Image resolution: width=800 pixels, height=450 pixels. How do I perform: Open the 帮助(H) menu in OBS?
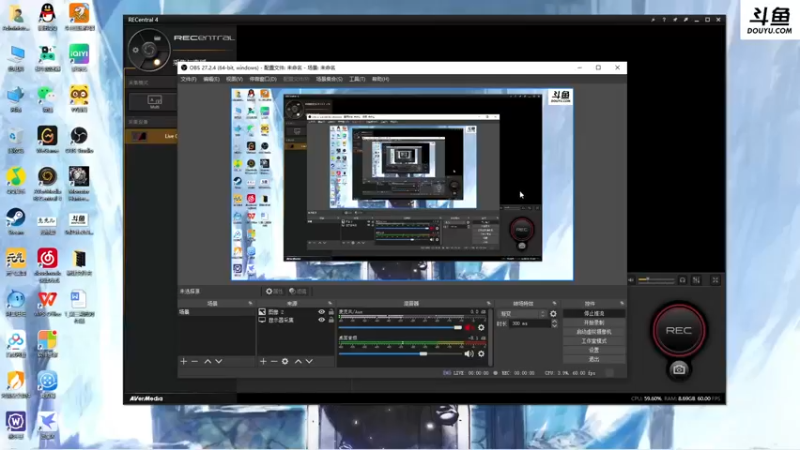(x=381, y=79)
